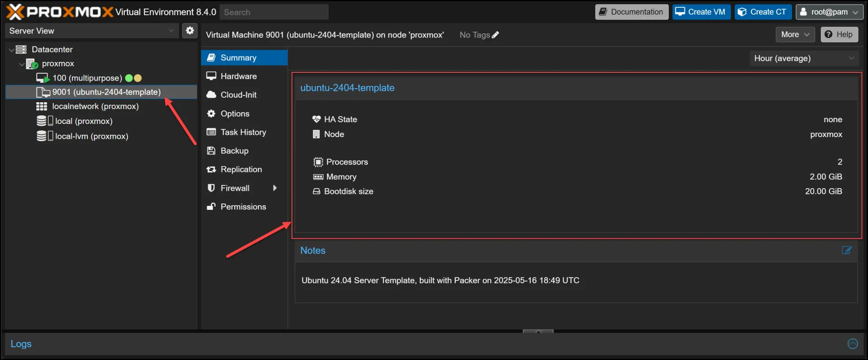Open the Server View dropdown

pos(91,31)
